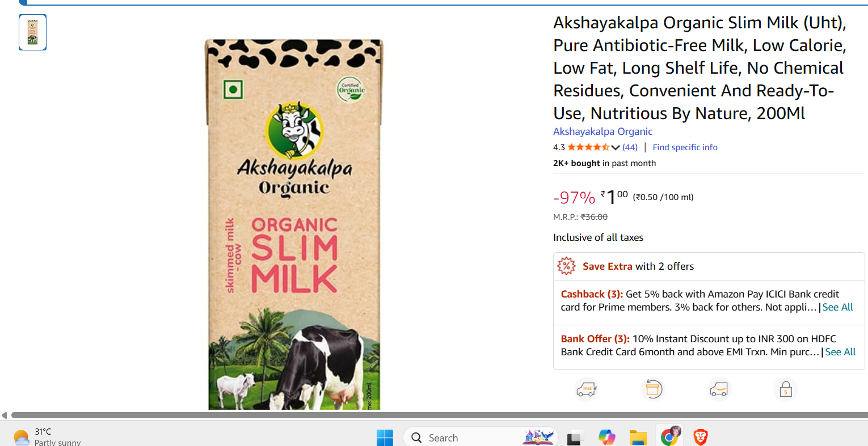Expand Bank Offer details with See All
The width and height of the screenshot is (868, 446).
point(840,352)
